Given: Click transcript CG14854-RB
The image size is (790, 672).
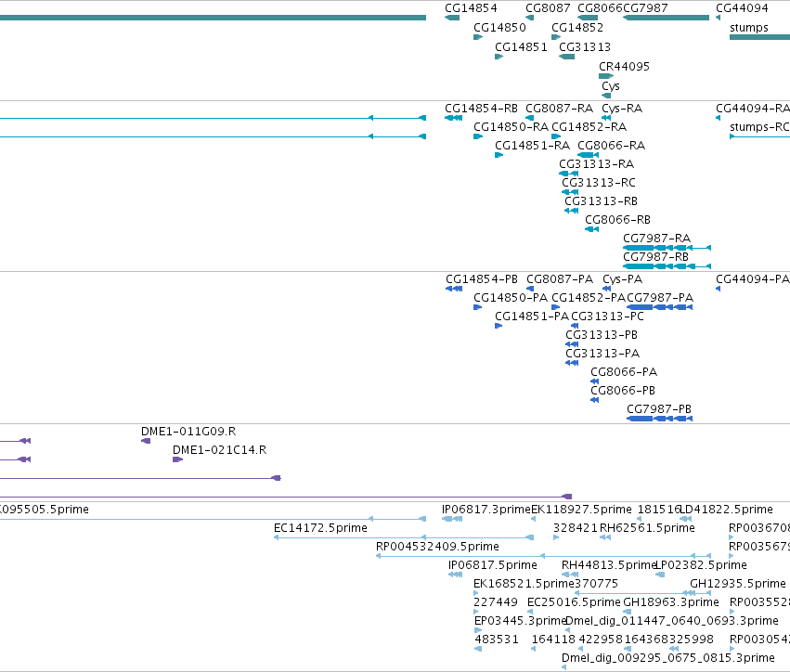Looking at the screenshot, I should pos(453,118).
